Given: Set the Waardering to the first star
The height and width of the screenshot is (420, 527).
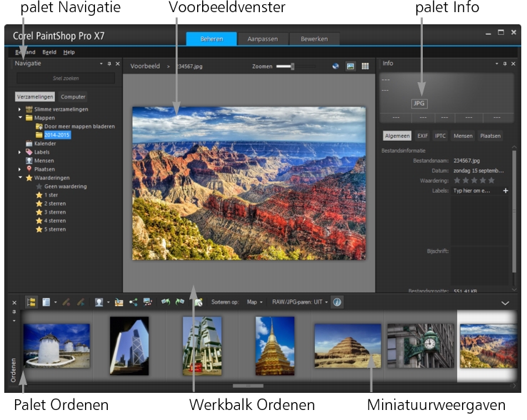Looking at the screenshot, I should [x=457, y=181].
